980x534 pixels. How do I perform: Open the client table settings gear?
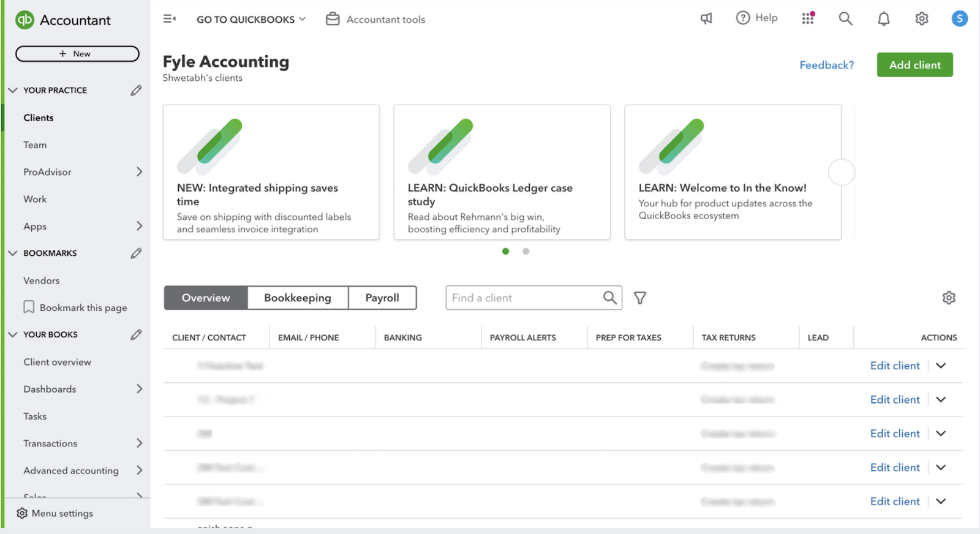949,298
